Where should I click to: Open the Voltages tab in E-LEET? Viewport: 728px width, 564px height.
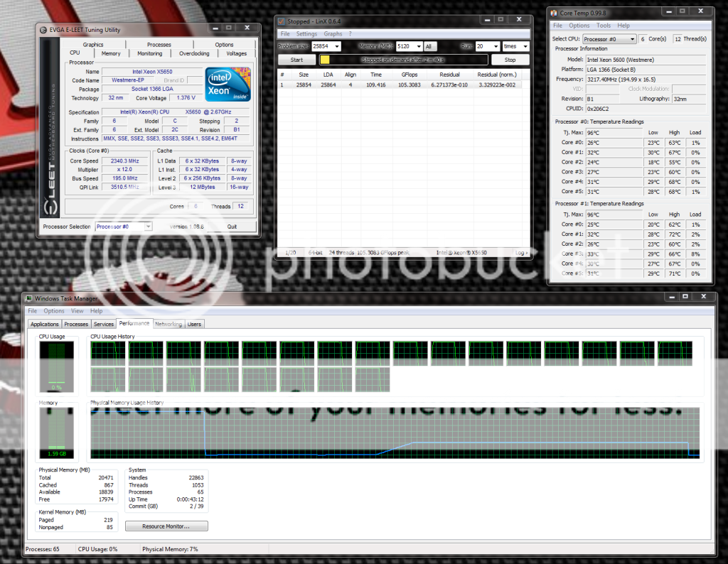pyautogui.click(x=236, y=53)
